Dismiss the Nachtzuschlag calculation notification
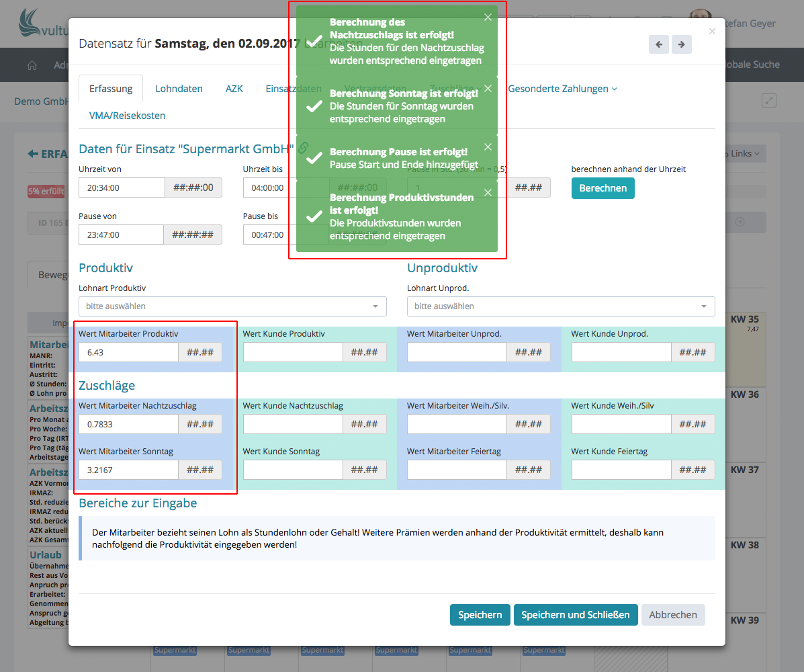 click(x=488, y=17)
